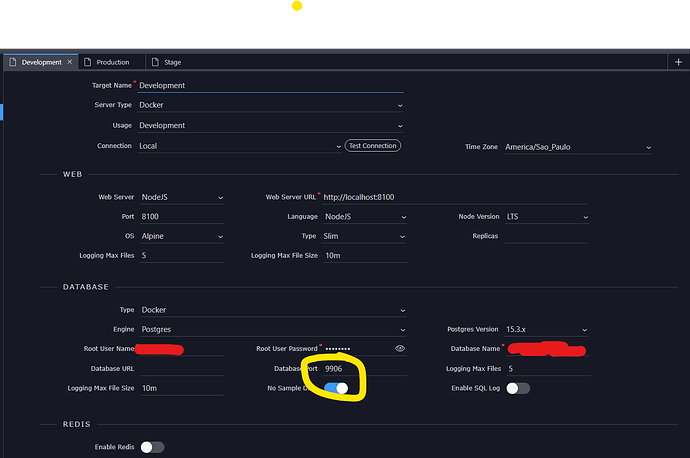
Task: Open the Node Version dropdown
Action: [x=547, y=216]
